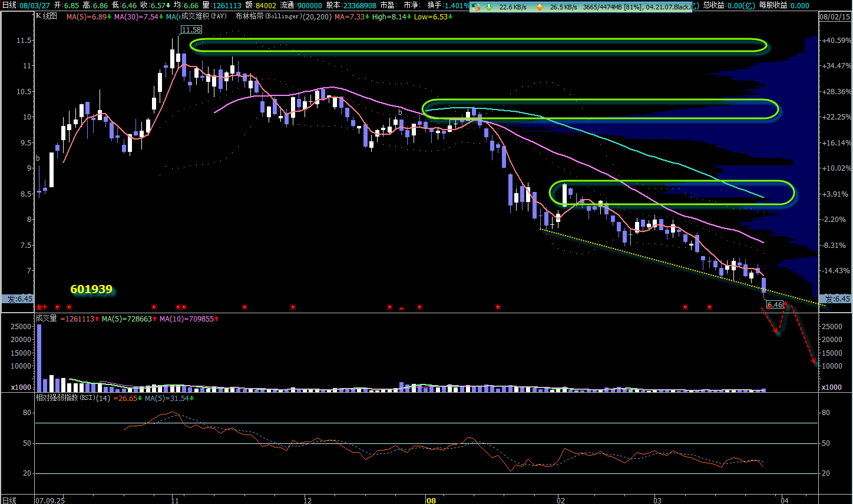Click the first red star event marker at far left

pos(39,307)
